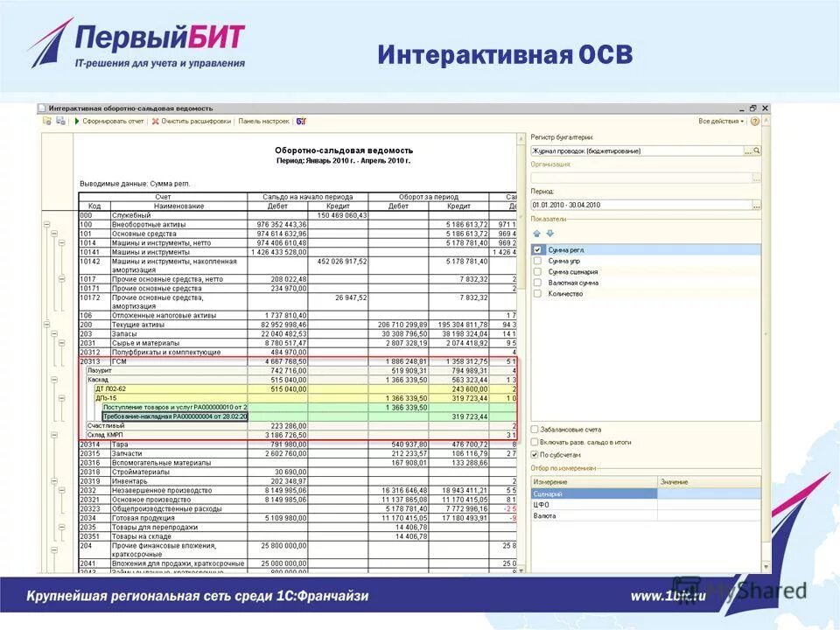
Task: Enable the Забалансовые счета checkbox
Action: 536,431
